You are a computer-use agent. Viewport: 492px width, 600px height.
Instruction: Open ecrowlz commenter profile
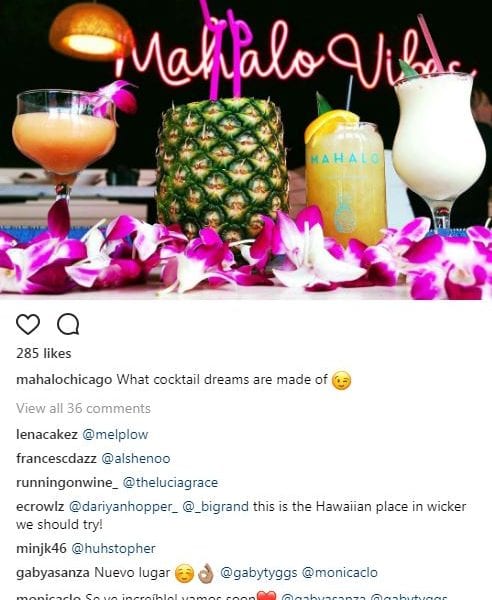click(x=40, y=507)
